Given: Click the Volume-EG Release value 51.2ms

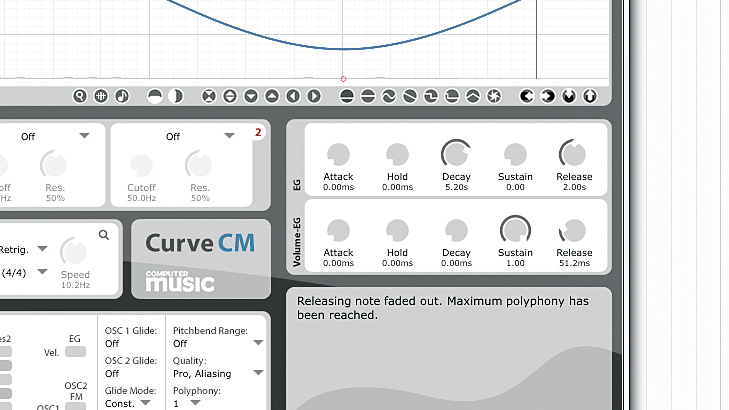Looking at the screenshot, I should 574,263.
